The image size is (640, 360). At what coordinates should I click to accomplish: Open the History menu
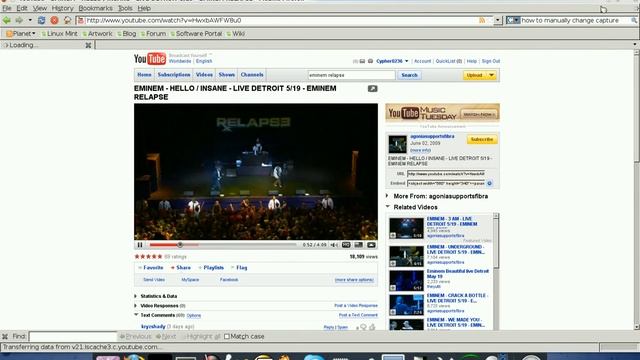tap(62, 8)
